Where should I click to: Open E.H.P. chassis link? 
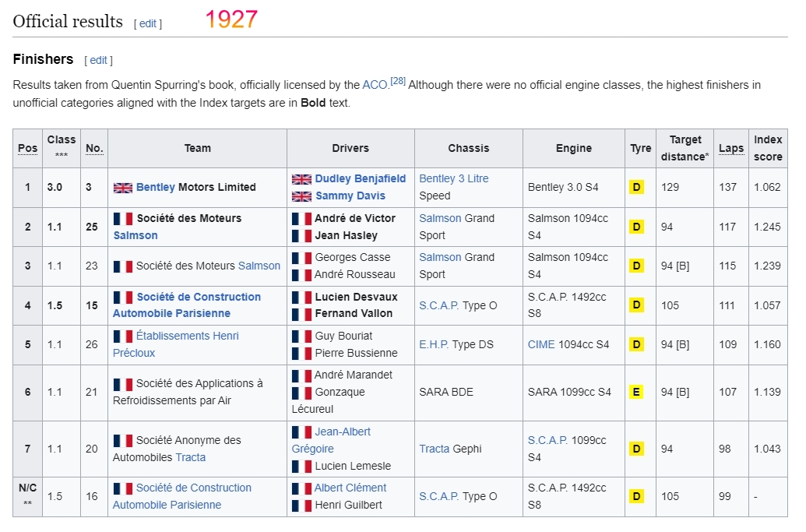434,344
